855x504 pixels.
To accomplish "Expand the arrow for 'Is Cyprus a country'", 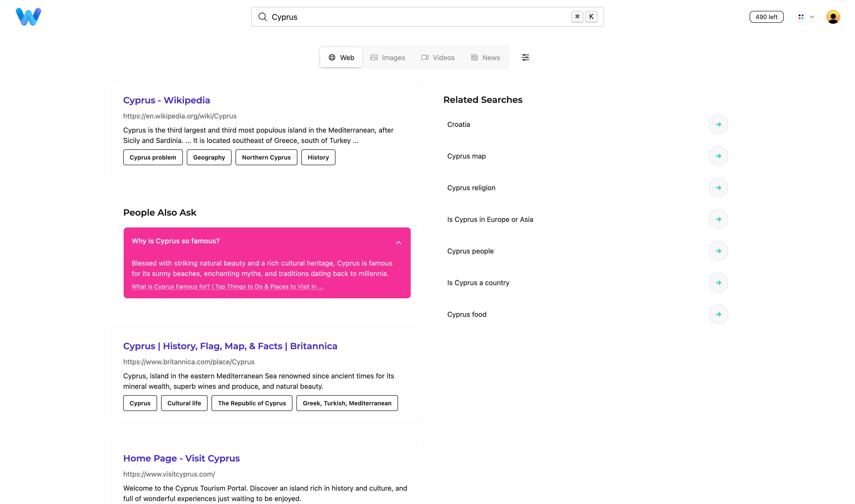I will click(719, 282).
